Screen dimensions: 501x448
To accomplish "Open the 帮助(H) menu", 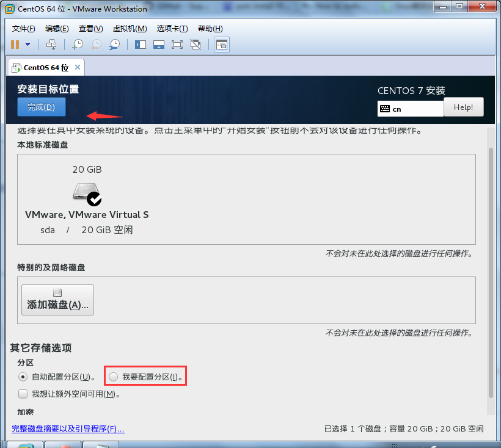I will pos(210,29).
